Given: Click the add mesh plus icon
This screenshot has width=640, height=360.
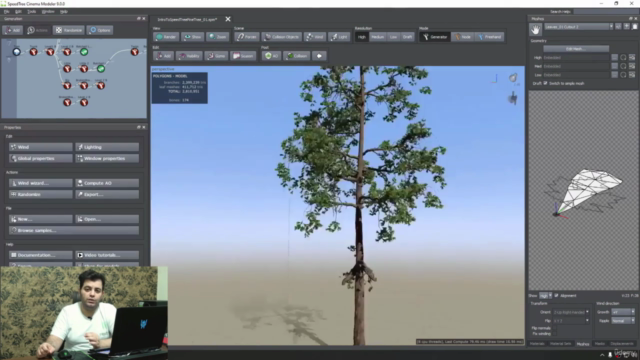Looking at the screenshot, I should (x=627, y=27).
